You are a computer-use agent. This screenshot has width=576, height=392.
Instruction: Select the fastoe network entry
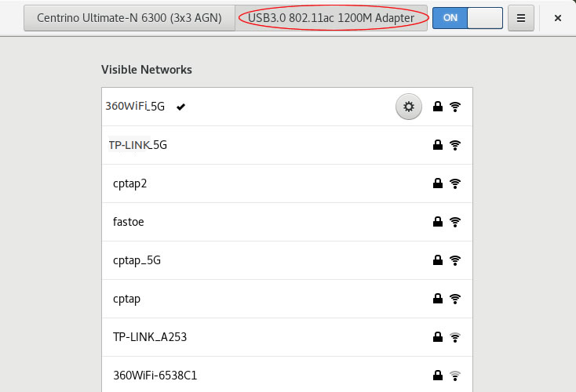coord(287,222)
